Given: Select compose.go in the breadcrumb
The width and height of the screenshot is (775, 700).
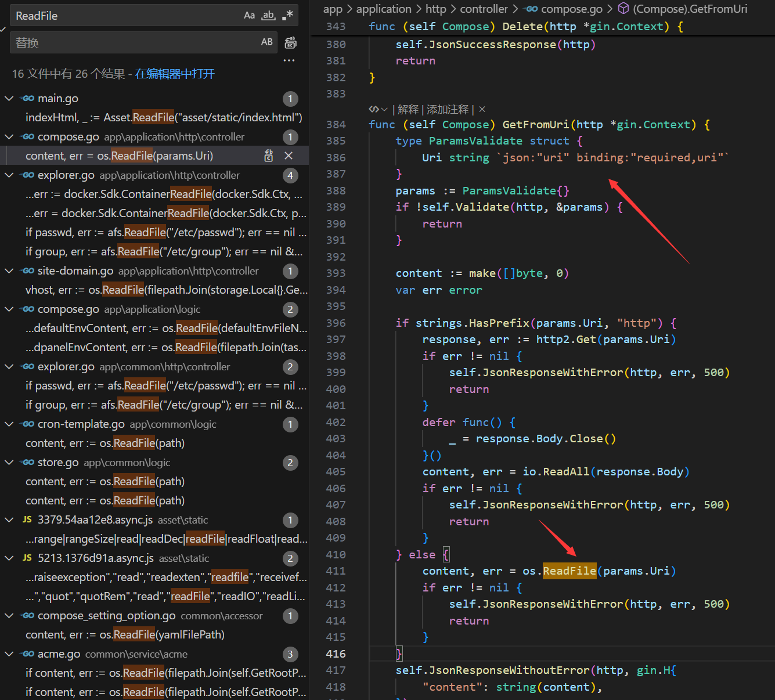Looking at the screenshot, I should (571, 9).
